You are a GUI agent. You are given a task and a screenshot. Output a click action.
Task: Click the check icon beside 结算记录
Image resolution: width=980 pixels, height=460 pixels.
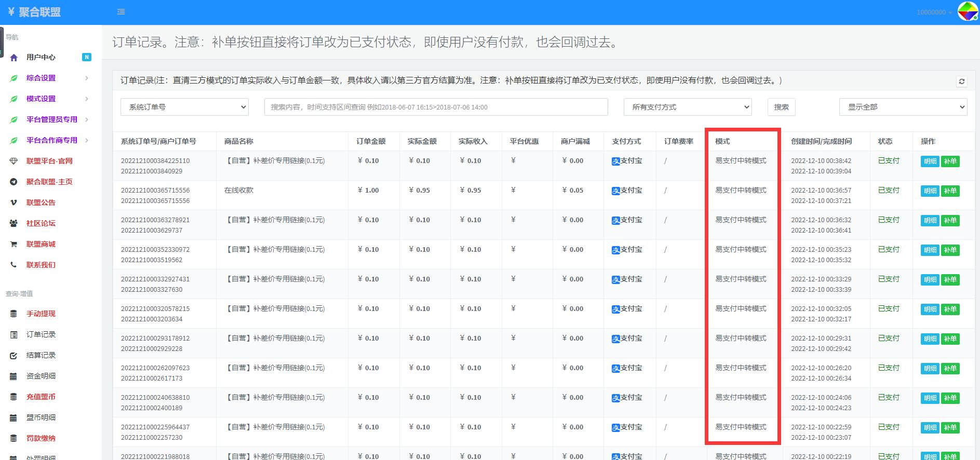14,356
